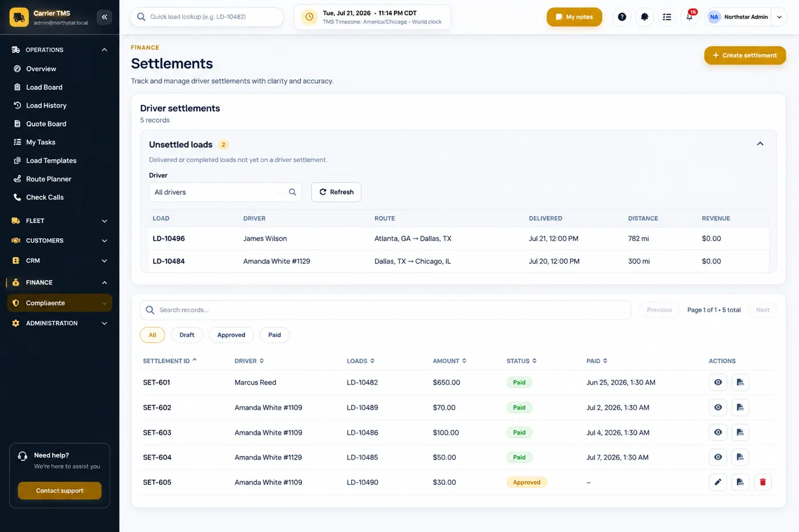799x532 pixels.
Task: Click the Quick load lookup field
Action: [207, 17]
